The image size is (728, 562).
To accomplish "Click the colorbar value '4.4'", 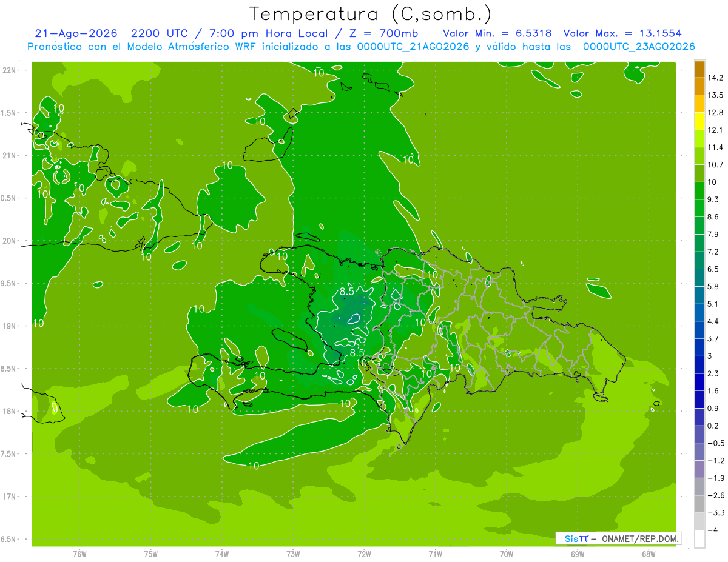I will (x=713, y=321).
